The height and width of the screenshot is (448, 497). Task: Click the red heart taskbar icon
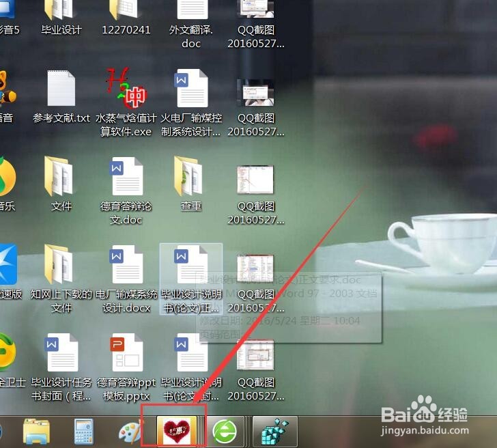click(x=177, y=430)
